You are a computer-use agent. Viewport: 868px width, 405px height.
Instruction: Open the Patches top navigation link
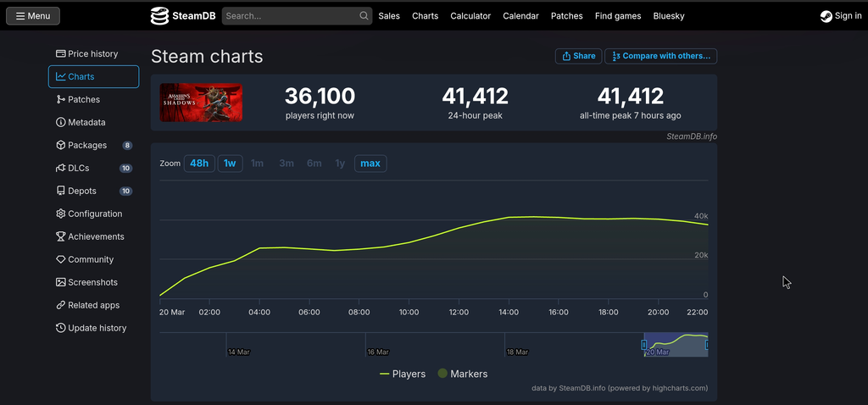point(567,16)
